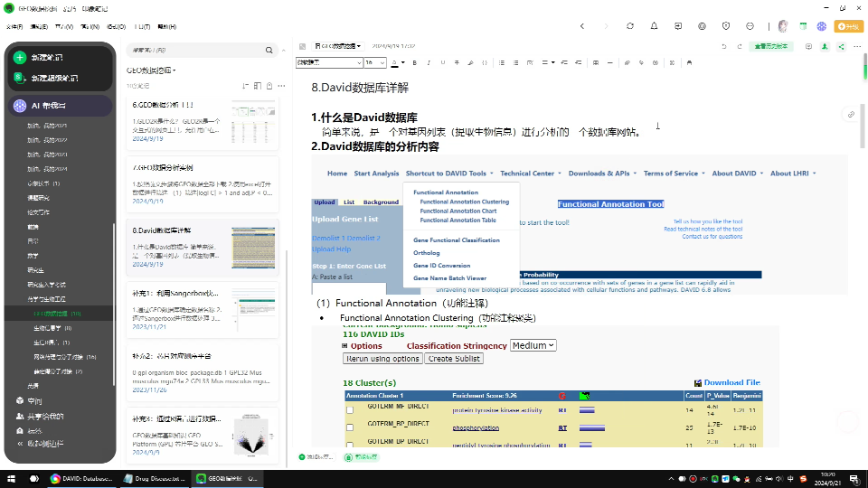Click the orange upgrade button
Viewport: 868px width, 488px height.
pyautogui.click(x=849, y=26)
